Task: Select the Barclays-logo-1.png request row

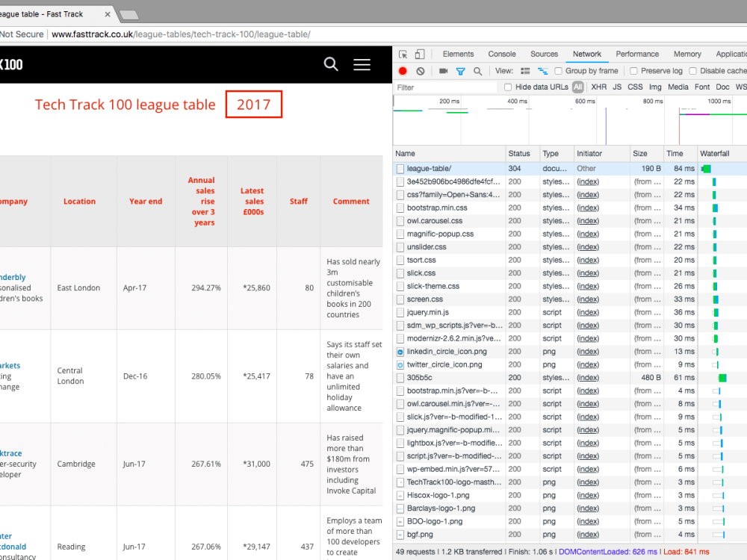Action: pos(570,508)
